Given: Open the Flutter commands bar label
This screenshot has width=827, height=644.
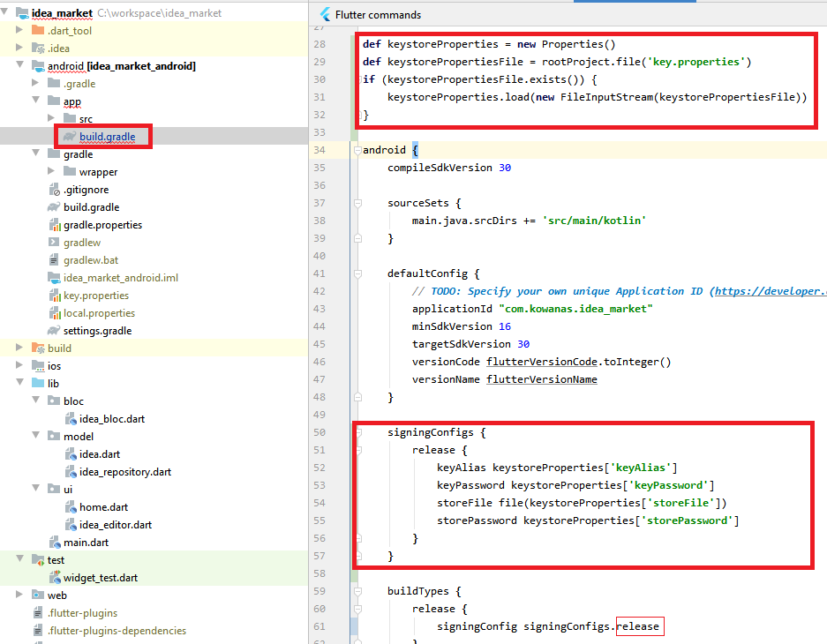Looking at the screenshot, I should click(378, 15).
